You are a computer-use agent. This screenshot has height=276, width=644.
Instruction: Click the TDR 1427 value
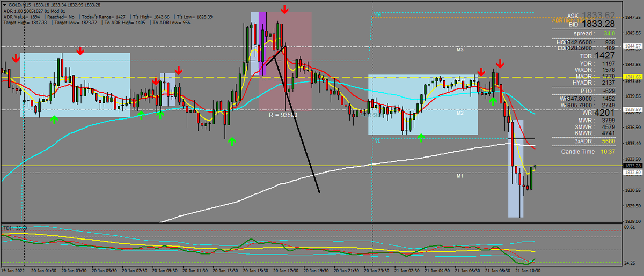click(x=605, y=56)
